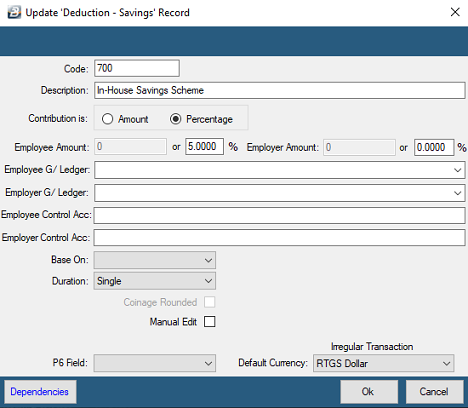The height and width of the screenshot is (408, 468).
Task: Click the employer percentage field 0.0000
Action: pos(434,147)
